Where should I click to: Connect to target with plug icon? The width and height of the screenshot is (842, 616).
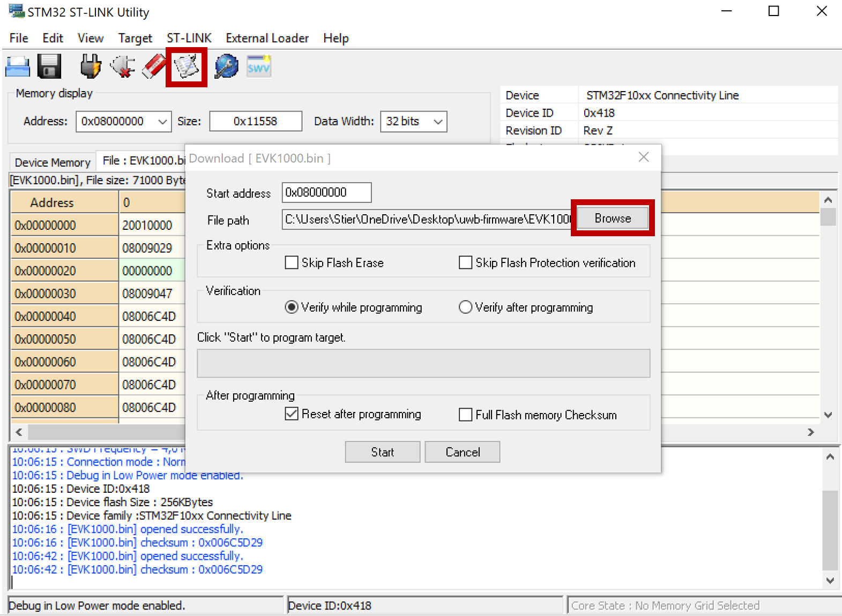91,67
